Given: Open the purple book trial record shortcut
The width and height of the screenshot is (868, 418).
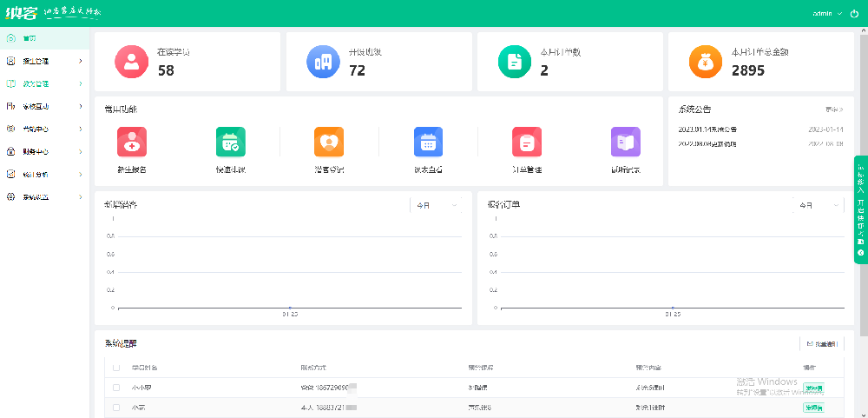Looking at the screenshot, I should [626, 151].
